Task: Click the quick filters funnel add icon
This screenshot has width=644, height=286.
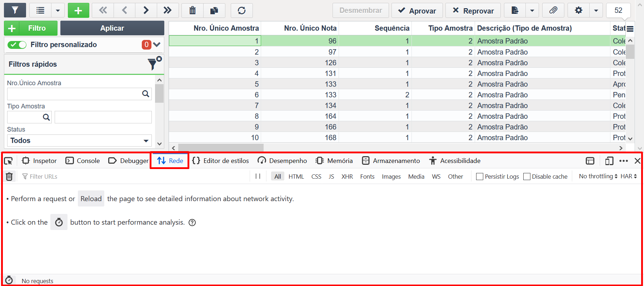Action: pos(155,63)
